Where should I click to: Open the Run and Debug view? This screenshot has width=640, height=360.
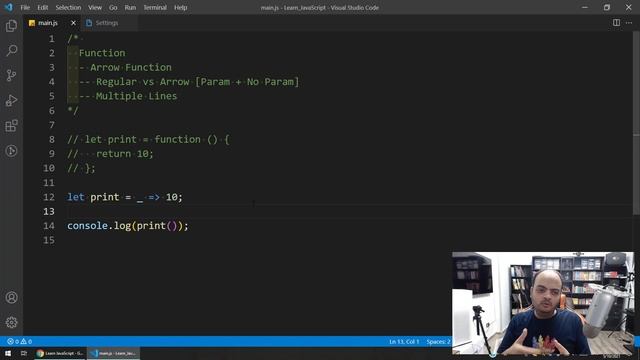point(11,100)
